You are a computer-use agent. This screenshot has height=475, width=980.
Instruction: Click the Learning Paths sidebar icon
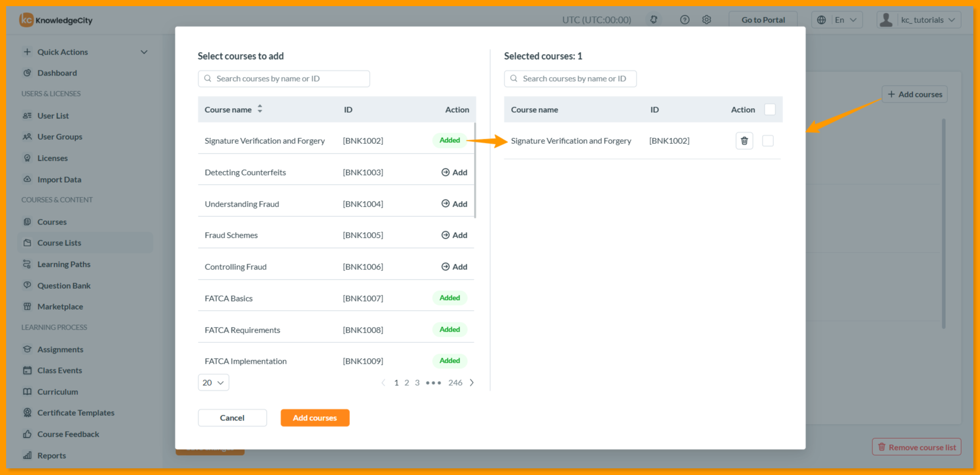28,264
